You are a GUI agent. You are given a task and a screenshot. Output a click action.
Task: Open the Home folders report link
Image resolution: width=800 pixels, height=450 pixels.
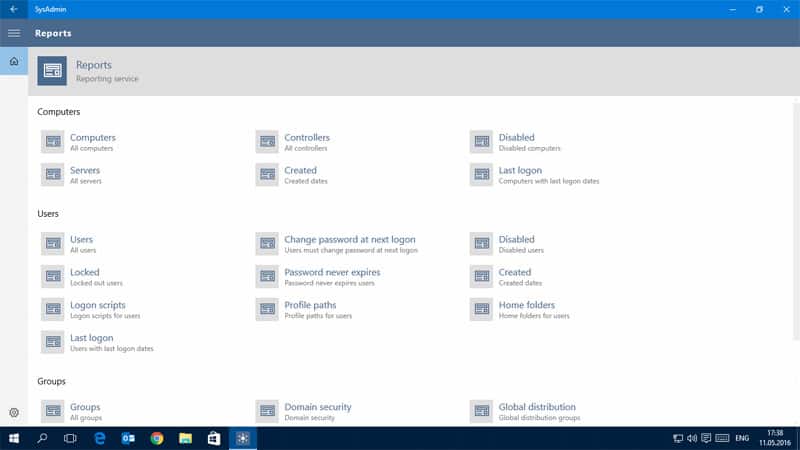point(527,305)
